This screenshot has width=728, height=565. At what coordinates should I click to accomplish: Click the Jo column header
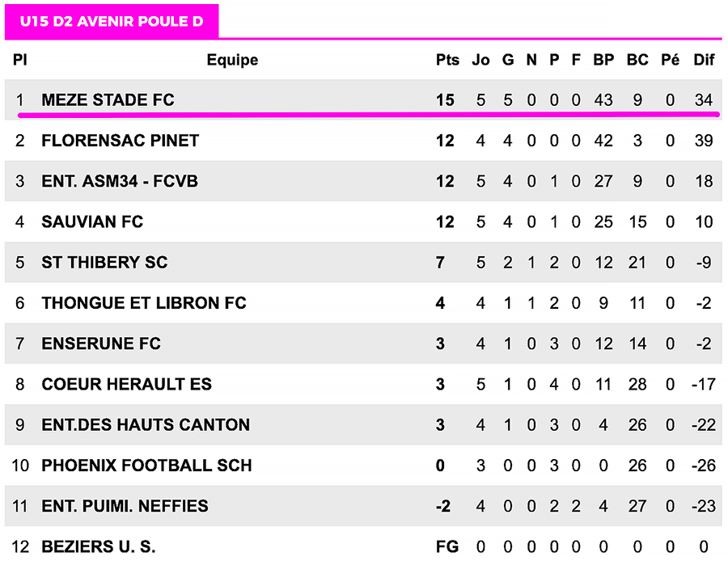pyautogui.click(x=480, y=60)
